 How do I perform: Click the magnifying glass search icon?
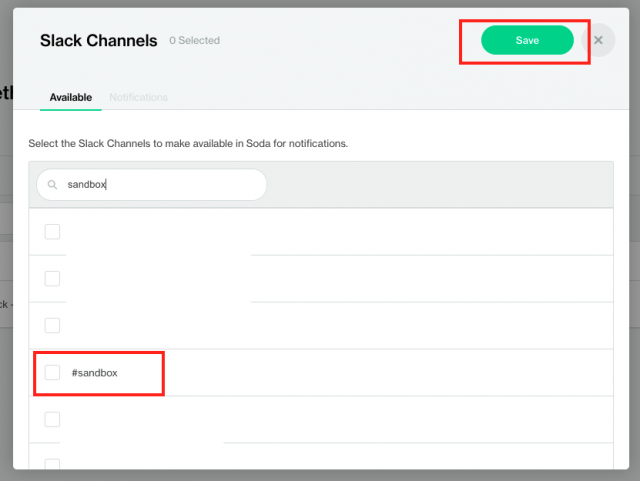coord(53,185)
